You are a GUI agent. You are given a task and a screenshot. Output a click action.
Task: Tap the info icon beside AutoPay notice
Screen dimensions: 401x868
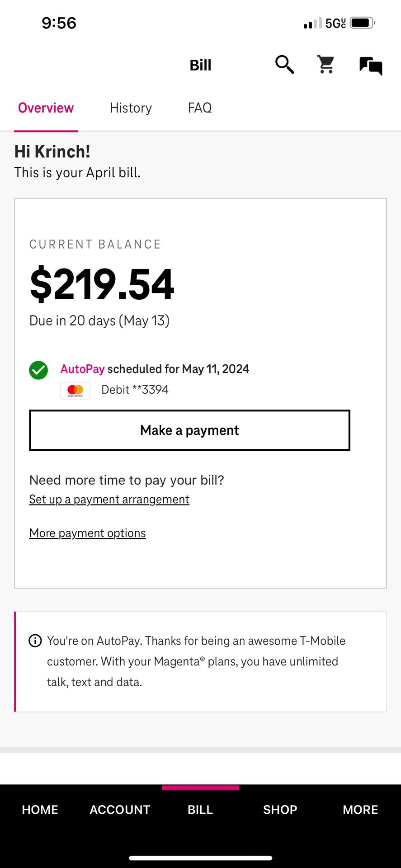click(x=35, y=641)
